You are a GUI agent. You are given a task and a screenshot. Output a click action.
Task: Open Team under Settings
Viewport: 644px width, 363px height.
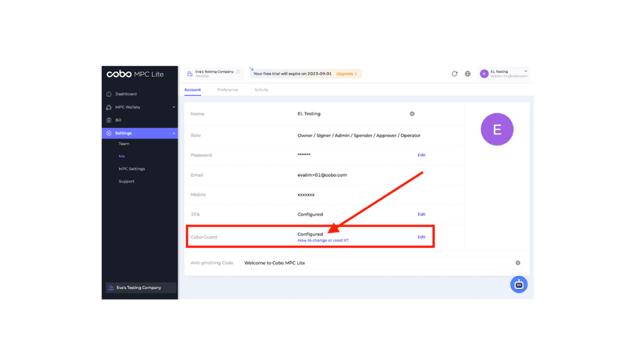point(124,144)
